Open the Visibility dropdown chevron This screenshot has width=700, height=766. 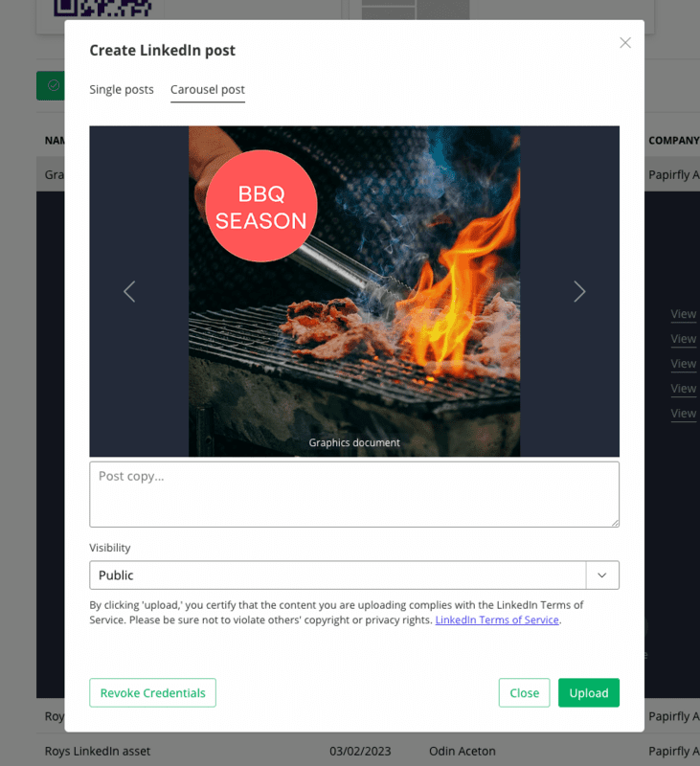pyautogui.click(x=602, y=575)
